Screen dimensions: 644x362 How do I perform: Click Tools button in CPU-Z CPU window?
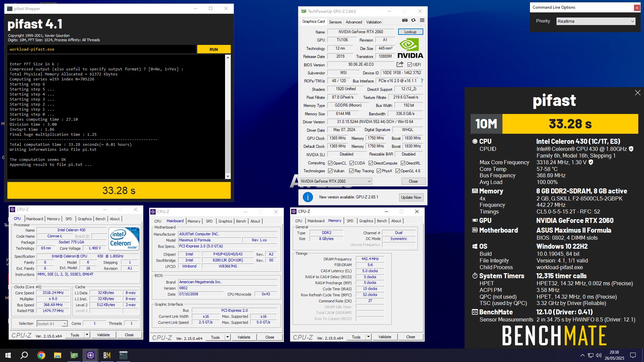pos(74,335)
